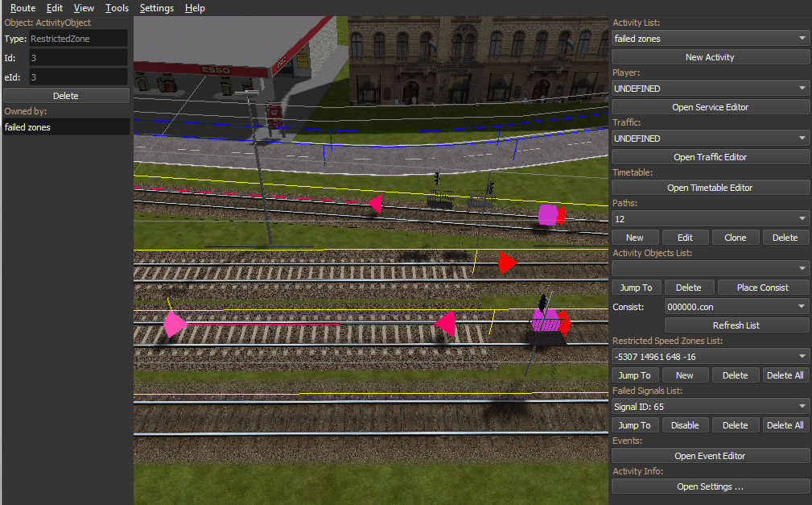Click the Refresh List button

(736, 325)
